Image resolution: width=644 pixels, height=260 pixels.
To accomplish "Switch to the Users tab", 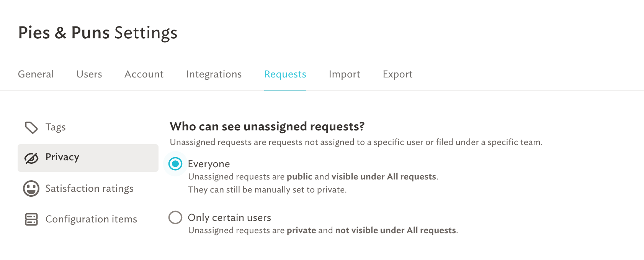I will [x=89, y=74].
